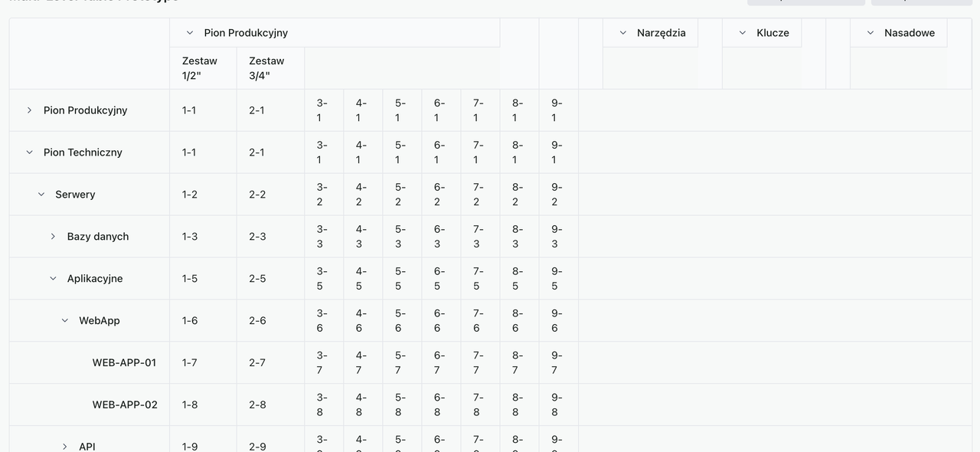Expand the Pion Produkcyjny row chevron
980x452 pixels.
pyautogui.click(x=29, y=110)
